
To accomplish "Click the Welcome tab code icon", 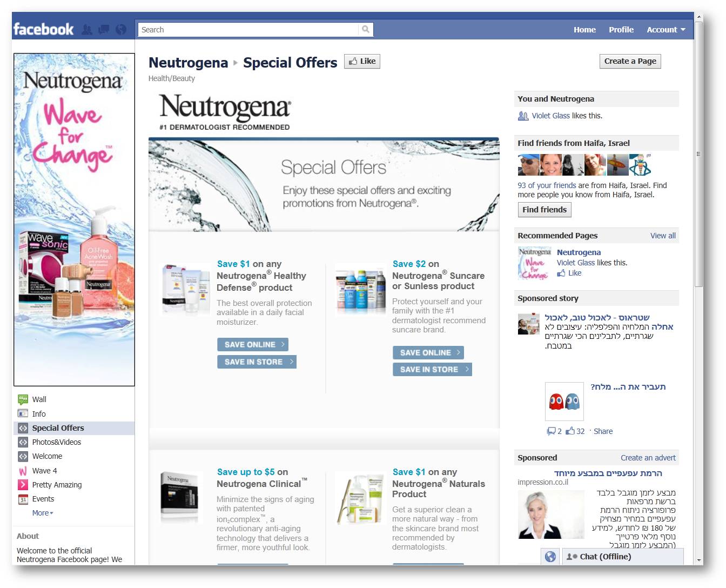I will click(23, 456).
